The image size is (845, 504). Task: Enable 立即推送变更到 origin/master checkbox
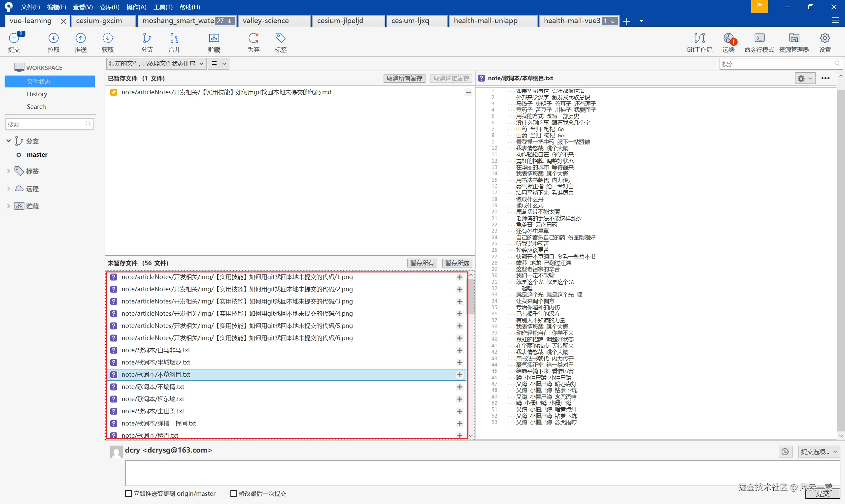coord(128,493)
